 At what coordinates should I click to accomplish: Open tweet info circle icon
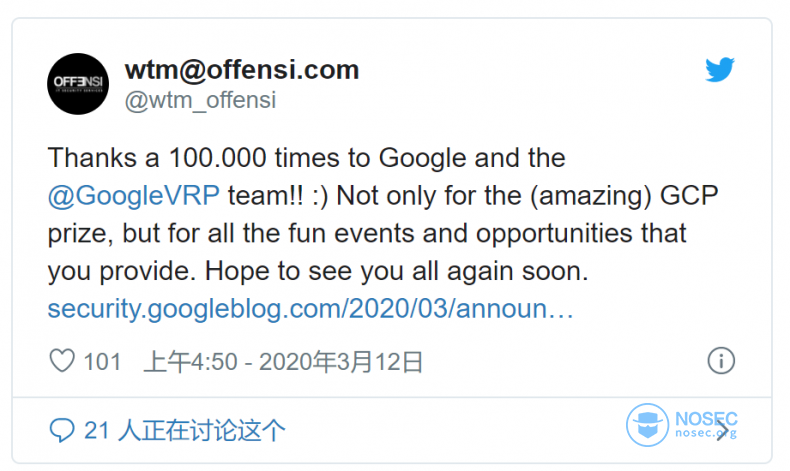721,361
